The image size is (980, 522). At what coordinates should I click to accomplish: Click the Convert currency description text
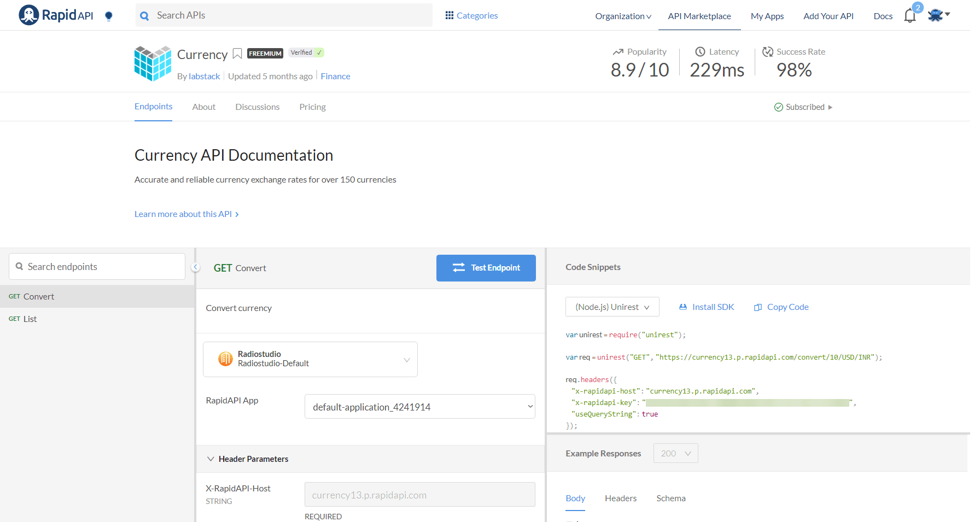pyautogui.click(x=238, y=308)
